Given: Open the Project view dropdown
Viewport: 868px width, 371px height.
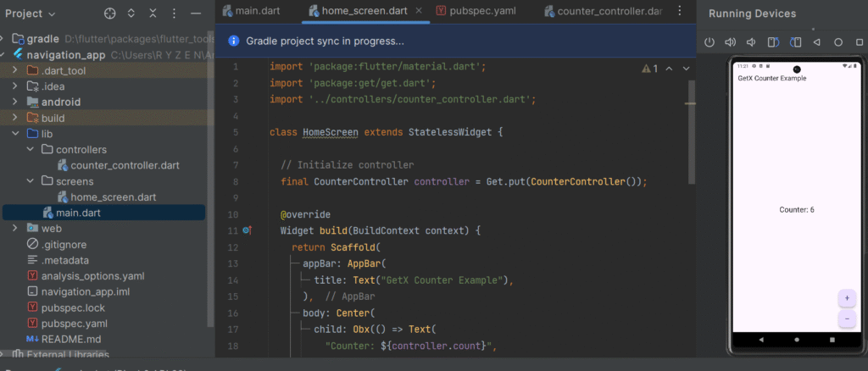Looking at the screenshot, I should coord(31,14).
